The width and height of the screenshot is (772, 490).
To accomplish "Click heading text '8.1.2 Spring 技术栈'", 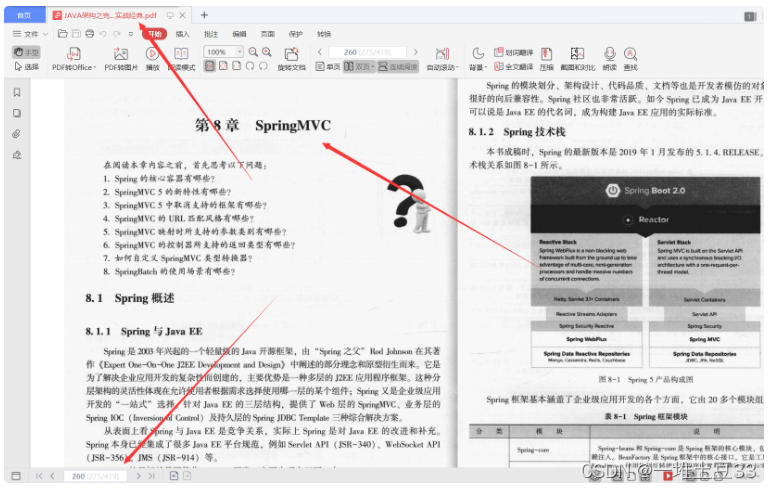I will coord(517,132).
